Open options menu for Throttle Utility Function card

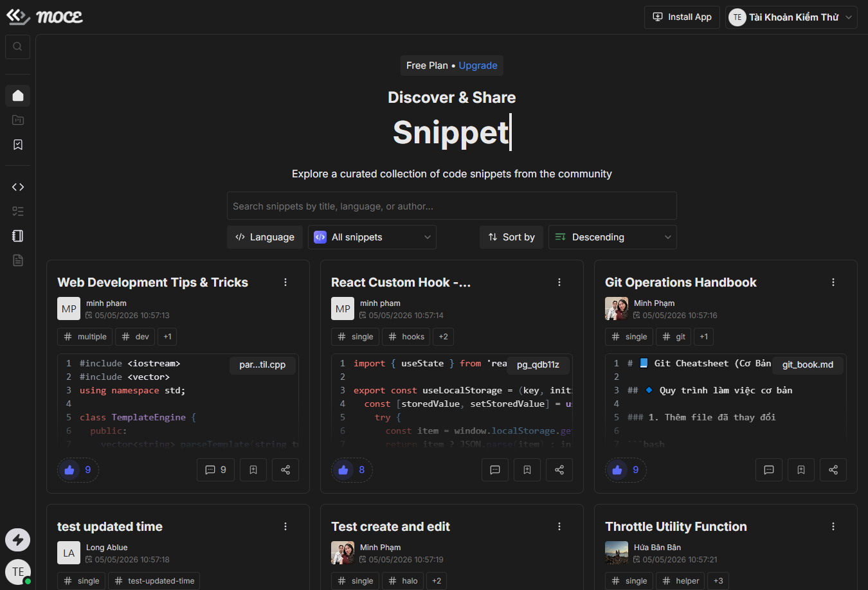pos(833,526)
